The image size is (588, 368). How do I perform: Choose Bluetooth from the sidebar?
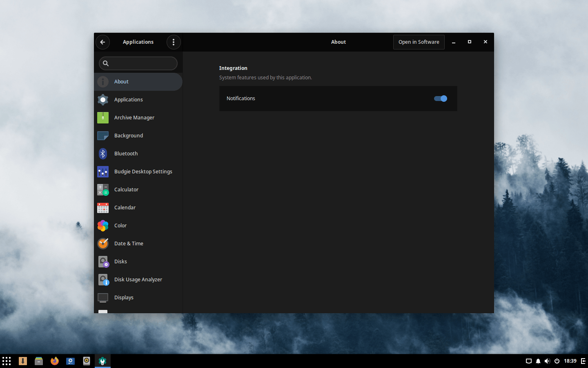(x=138, y=154)
